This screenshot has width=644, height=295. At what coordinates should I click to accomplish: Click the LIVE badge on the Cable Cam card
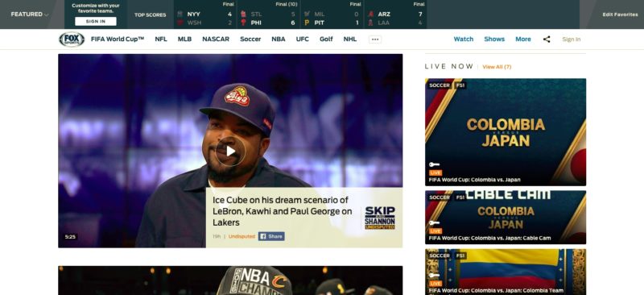tap(436, 231)
